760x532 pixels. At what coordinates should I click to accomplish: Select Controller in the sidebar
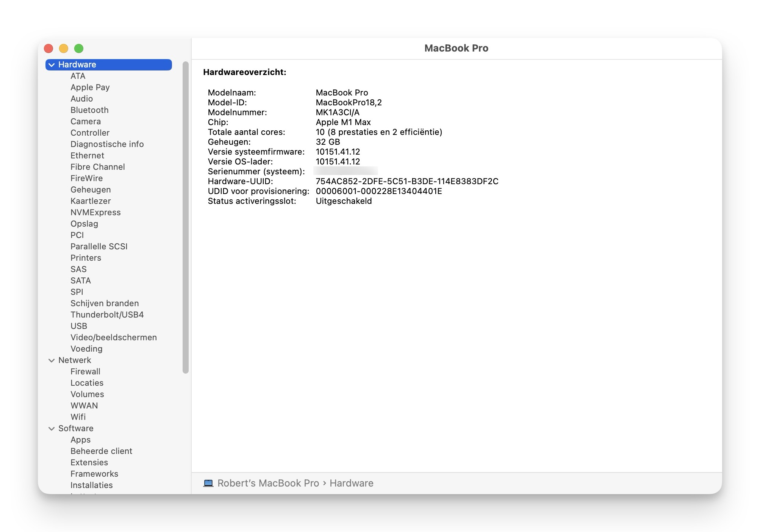90,133
